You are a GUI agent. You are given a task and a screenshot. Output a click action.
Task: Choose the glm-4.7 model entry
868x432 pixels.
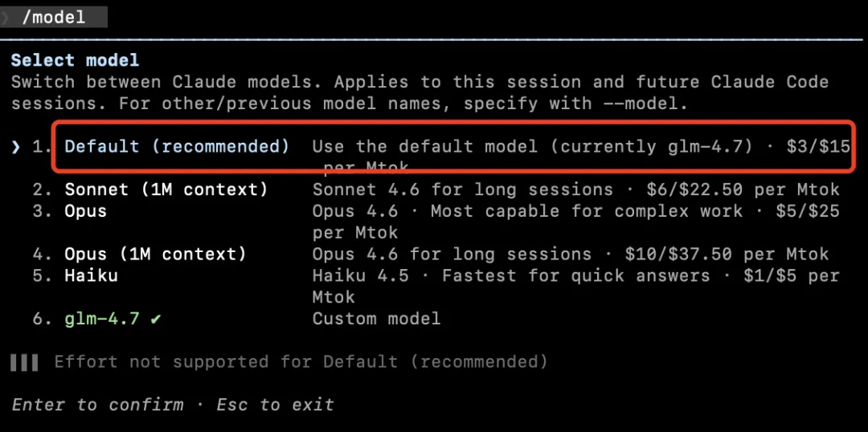pyautogui.click(x=102, y=319)
